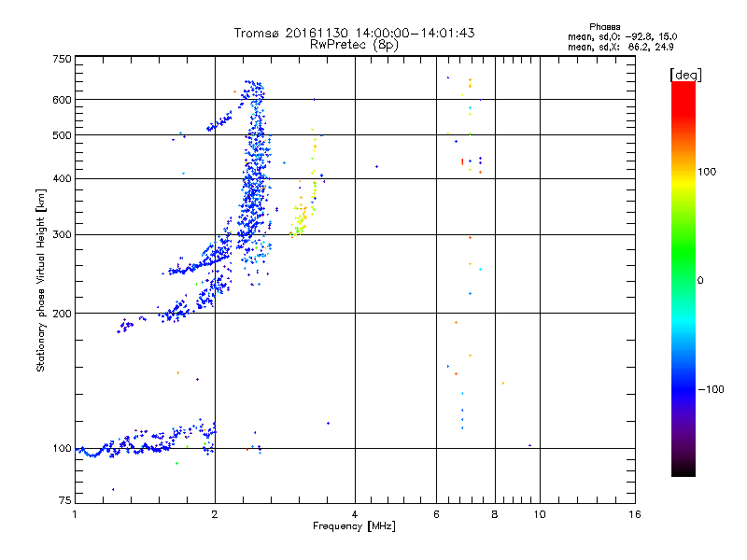Click the x-axis tick label "16"
This screenshot has width=747, height=560.
click(x=635, y=514)
